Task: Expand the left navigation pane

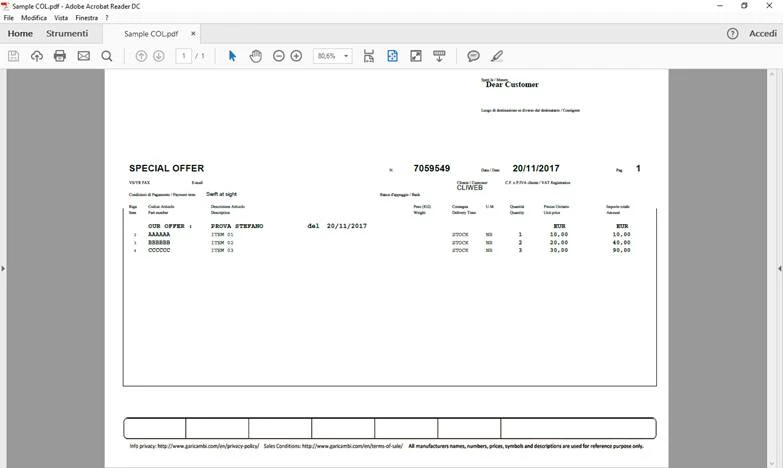Action: pyautogui.click(x=3, y=269)
